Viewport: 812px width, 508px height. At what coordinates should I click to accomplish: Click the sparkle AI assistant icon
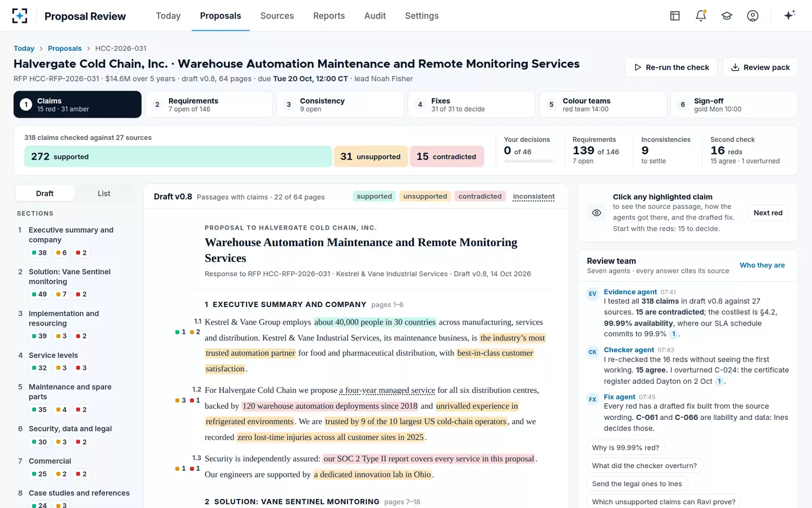[789, 15]
